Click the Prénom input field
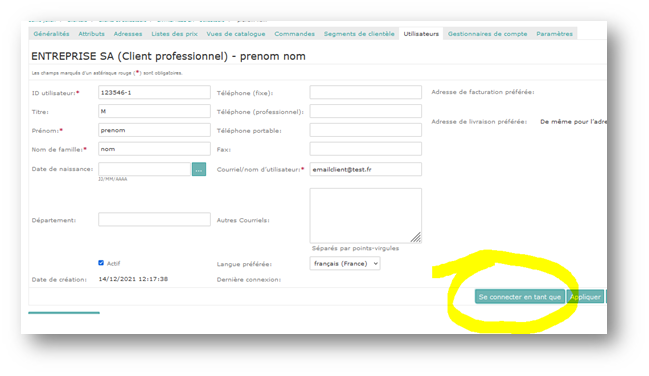The height and width of the screenshot is (376, 649). [x=154, y=130]
